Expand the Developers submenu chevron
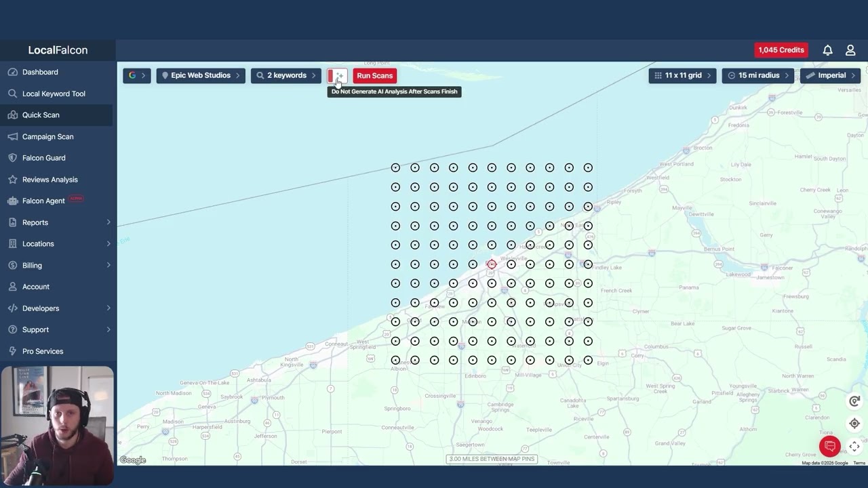 [x=108, y=308]
